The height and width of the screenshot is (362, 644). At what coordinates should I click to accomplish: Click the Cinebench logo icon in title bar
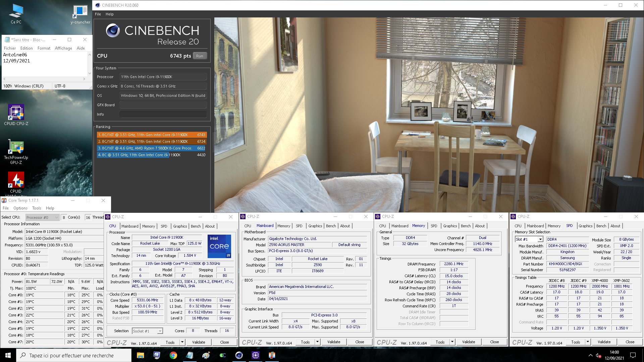click(98, 5)
